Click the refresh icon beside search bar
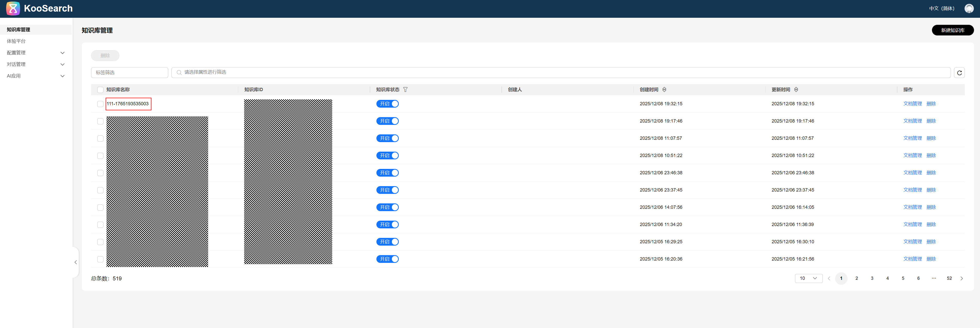The height and width of the screenshot is (328, 980). click(x=959, y=73)
